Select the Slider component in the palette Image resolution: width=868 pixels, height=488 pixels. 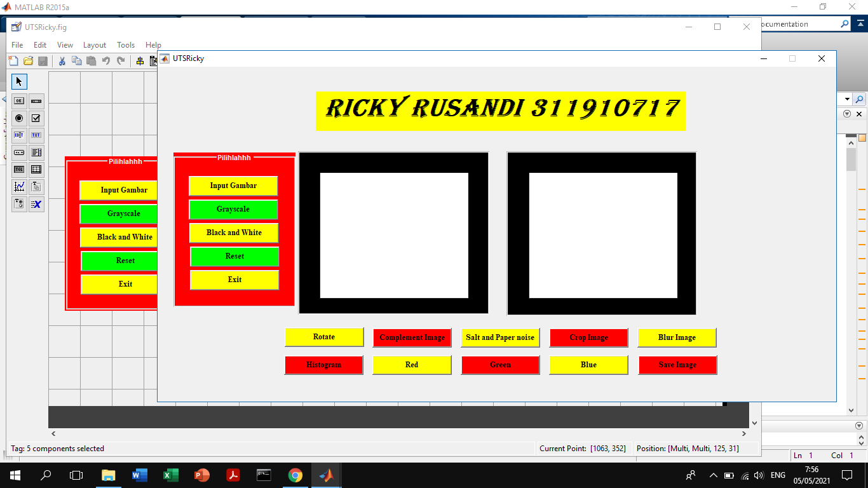pos(36,100)
